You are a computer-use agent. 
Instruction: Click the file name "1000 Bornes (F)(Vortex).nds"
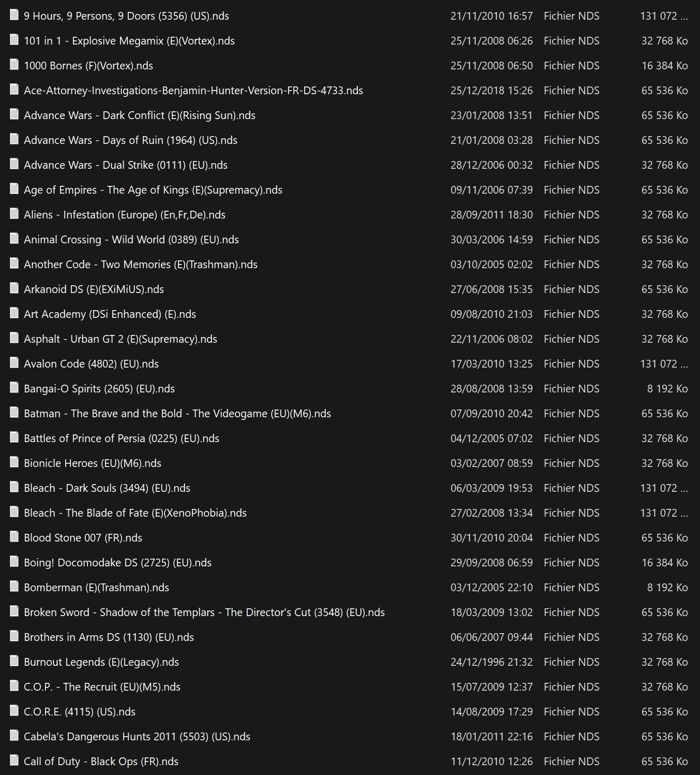pyautogui.click(x=88, y=66)
